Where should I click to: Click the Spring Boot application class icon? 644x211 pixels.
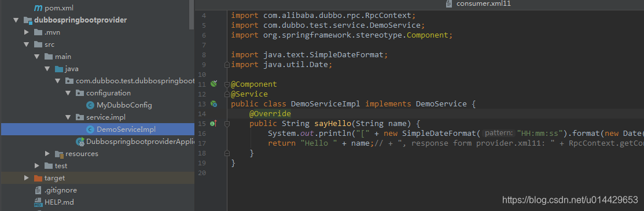[80, 142]
